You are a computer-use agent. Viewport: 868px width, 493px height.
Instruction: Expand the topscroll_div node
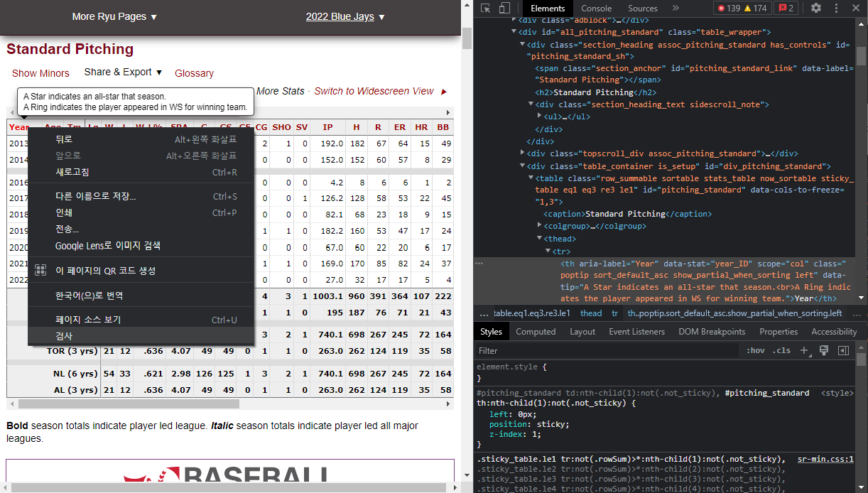coord(523,153)
